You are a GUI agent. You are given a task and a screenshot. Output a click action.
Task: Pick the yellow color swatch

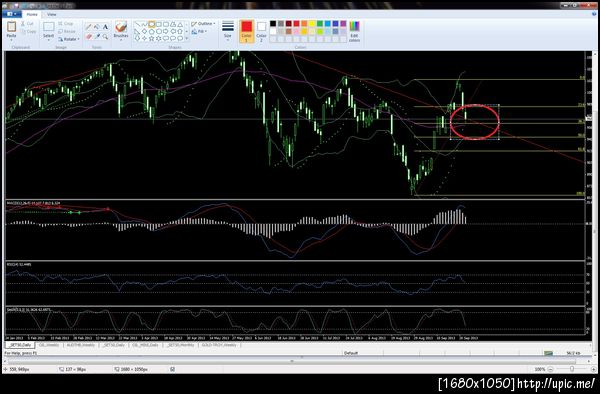point(312,24)
